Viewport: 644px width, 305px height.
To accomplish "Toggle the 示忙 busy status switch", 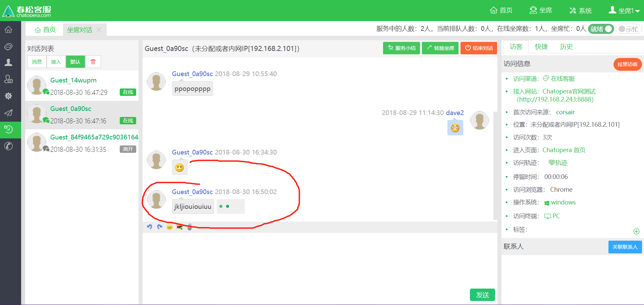I will click(629, 29).
